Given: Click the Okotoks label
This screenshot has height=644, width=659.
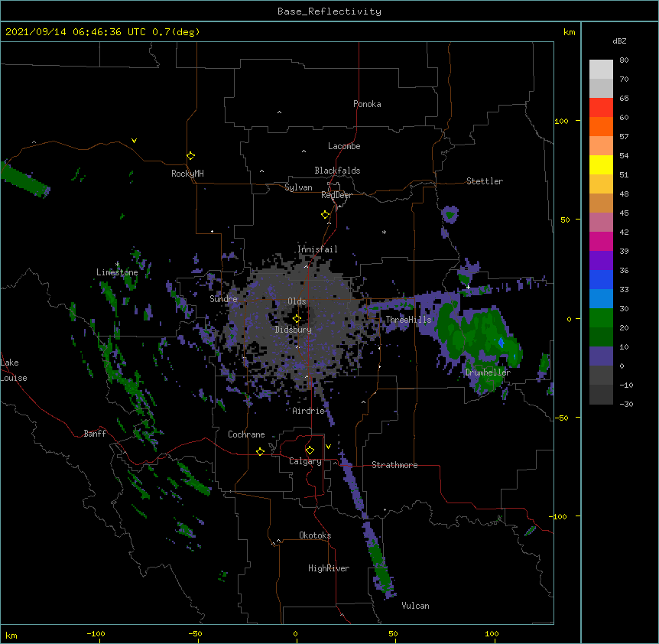Looking at the screenshot, I should coord(315,535).
